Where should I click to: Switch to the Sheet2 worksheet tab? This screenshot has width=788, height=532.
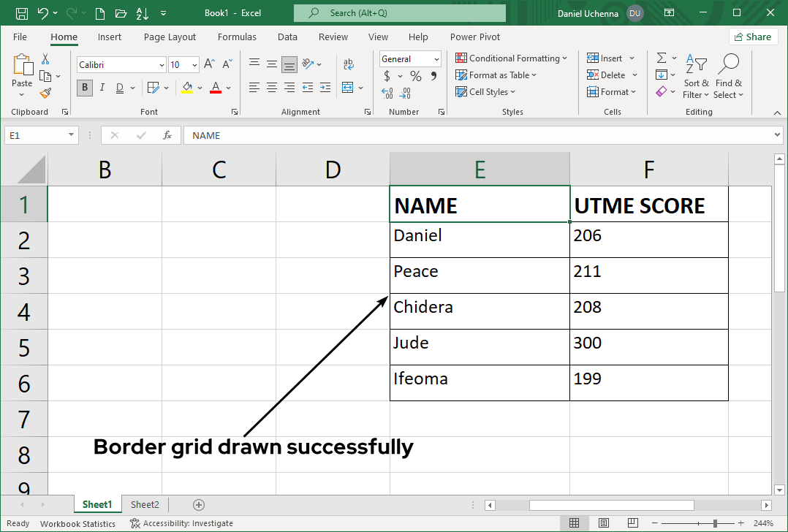coord(145,504)
